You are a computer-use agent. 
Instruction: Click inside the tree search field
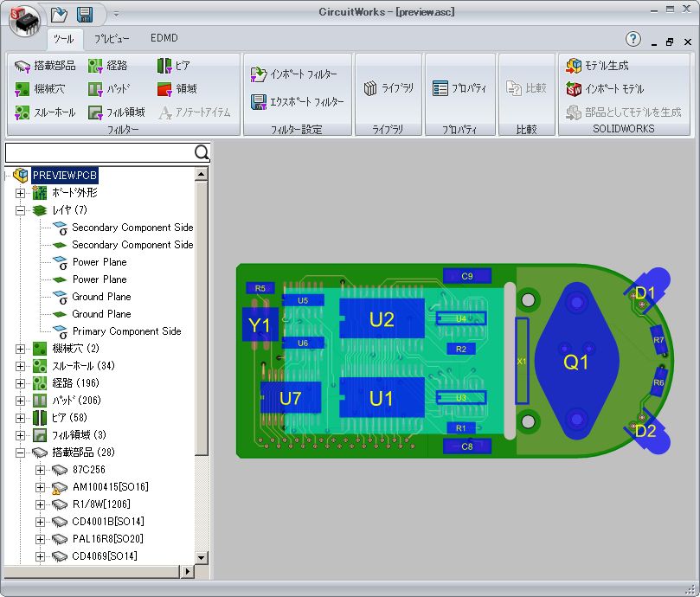tap(100, 152)
